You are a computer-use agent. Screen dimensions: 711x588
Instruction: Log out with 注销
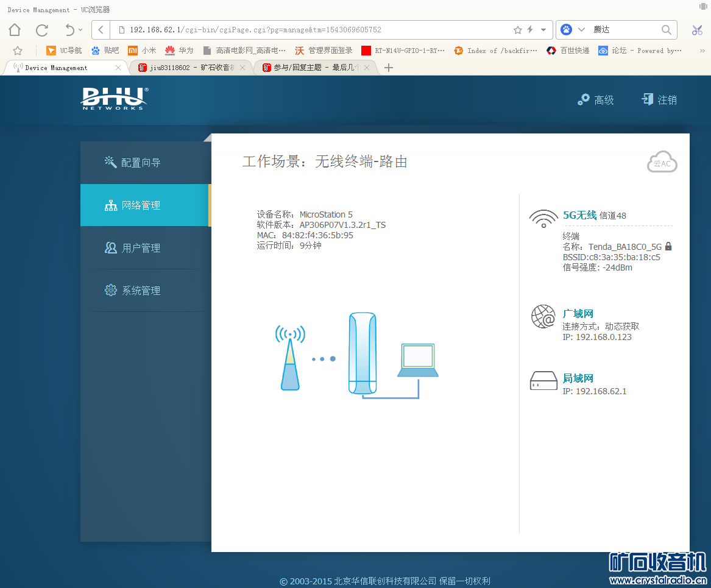click(659, 100)
